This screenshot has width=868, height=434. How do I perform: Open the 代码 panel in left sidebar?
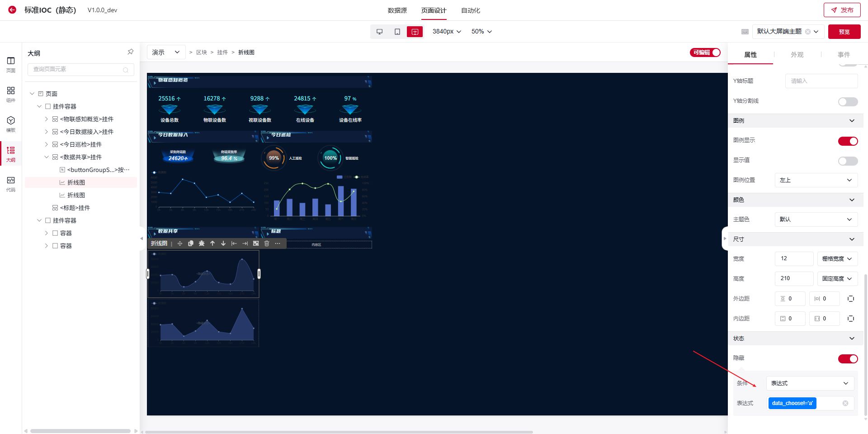(11, 183)
